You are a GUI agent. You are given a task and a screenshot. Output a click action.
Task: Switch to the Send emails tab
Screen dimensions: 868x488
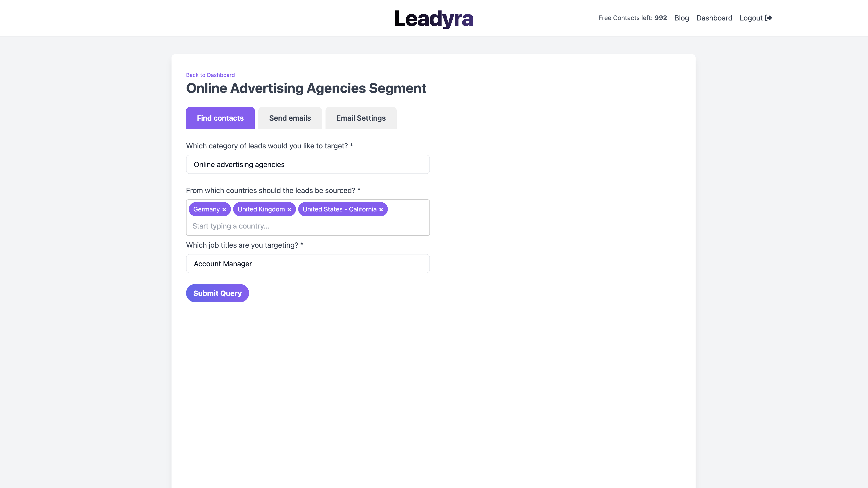pos(290,118)
